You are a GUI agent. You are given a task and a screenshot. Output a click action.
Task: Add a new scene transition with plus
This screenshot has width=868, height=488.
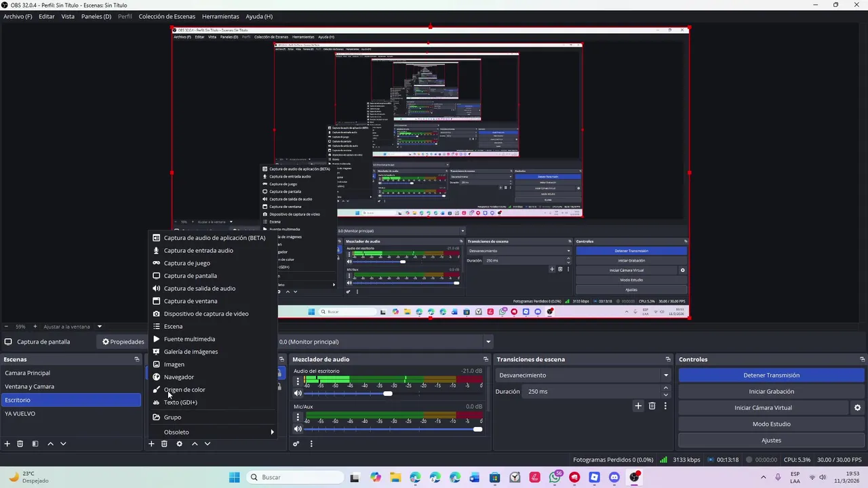(x=638, y=406)
